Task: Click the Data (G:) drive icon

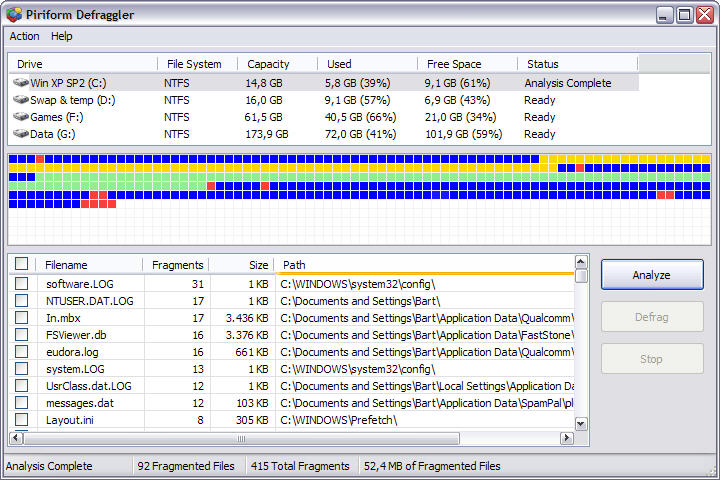Action: tap(21, 134)
